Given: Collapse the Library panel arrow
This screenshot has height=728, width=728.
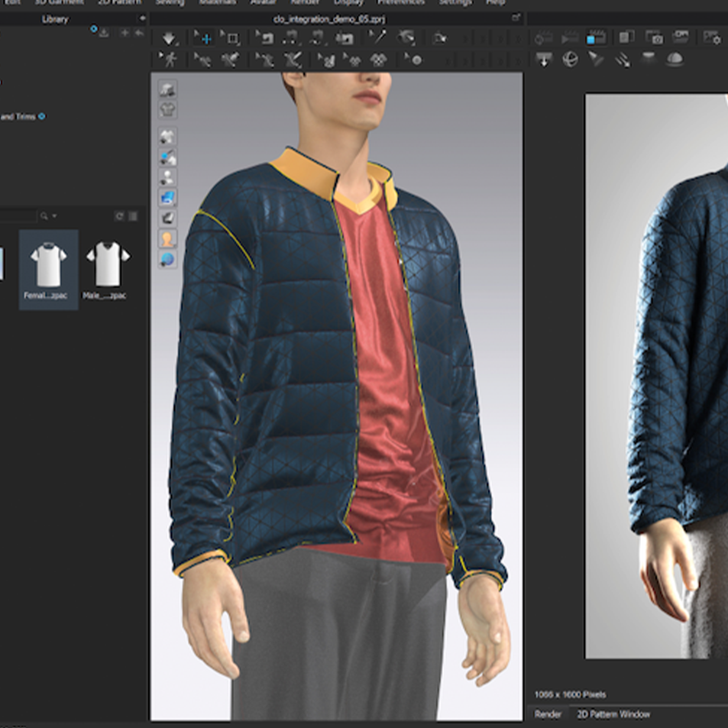Looking at the screenshot, I should point(142,18).
